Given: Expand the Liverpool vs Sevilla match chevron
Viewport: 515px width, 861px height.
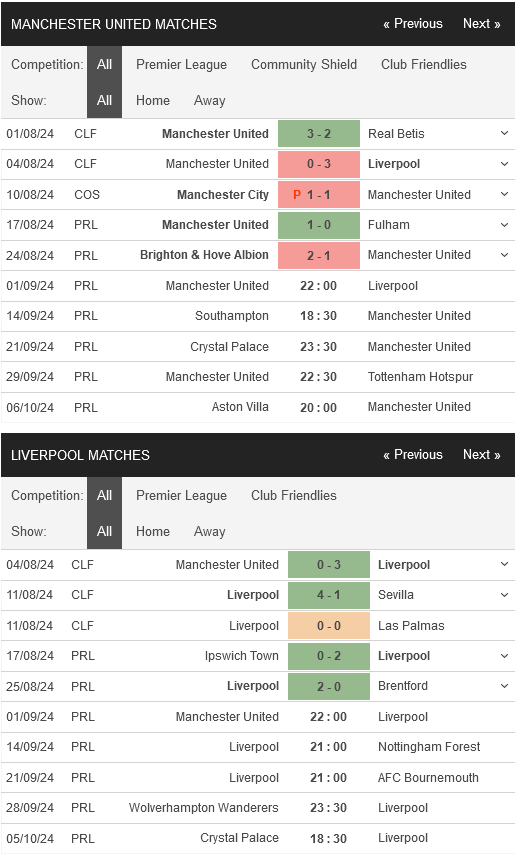Looking at the screenshot, I should (x=504, y=595).
